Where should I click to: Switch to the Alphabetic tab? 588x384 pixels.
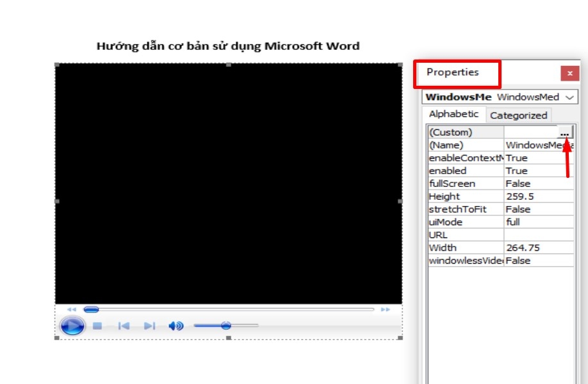[x=453, y=114]
